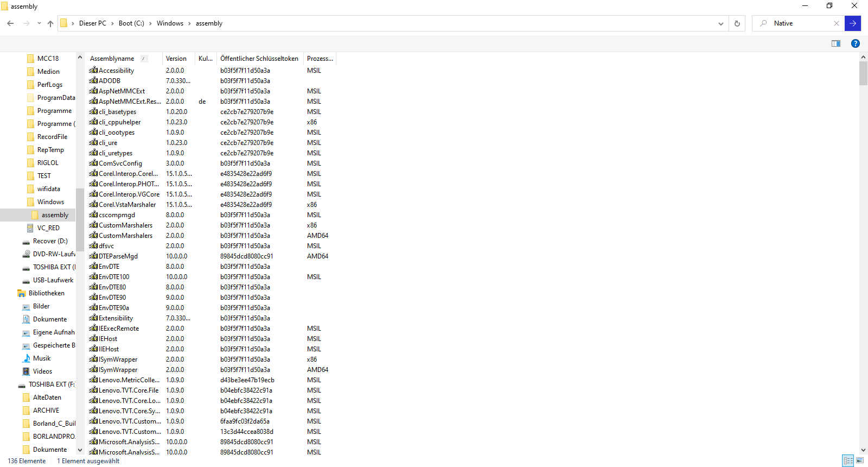
Task: Select token d43be3ee47b19ecb in the list
Action: (x=247, y=380)
